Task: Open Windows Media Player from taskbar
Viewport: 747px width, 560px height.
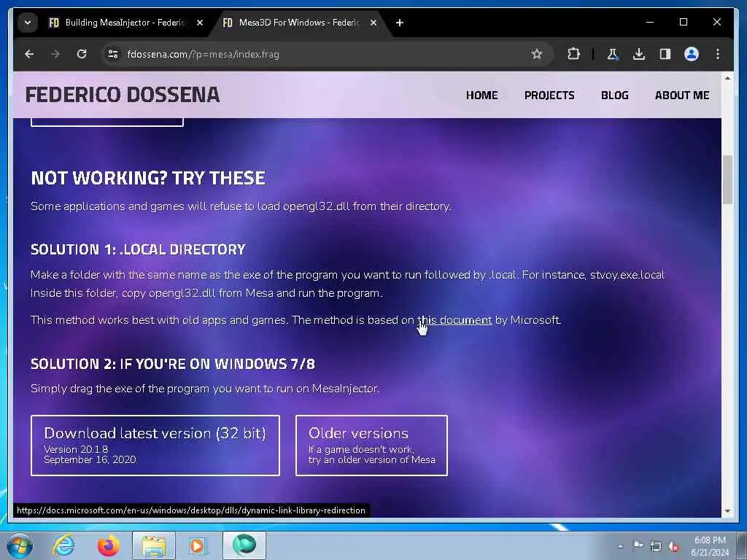Action: 198,545
